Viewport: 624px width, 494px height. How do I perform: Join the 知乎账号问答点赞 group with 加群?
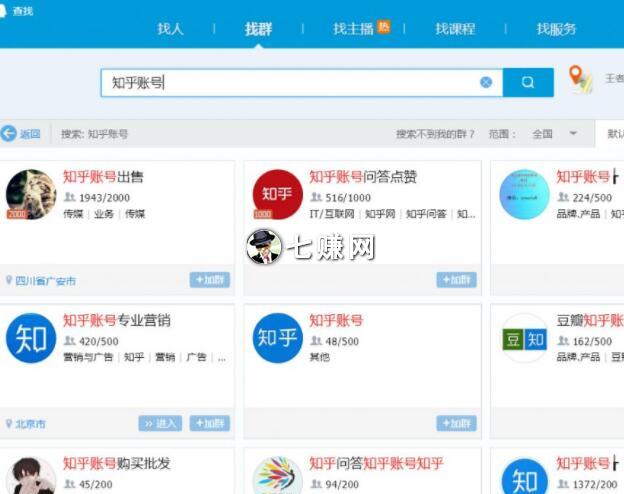click(x=456, y=280)
